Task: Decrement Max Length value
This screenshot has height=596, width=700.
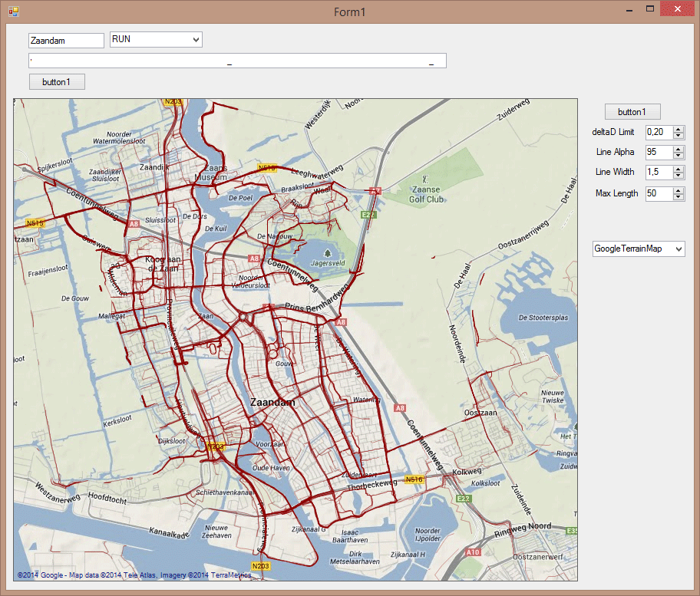Action: point(678,197)
